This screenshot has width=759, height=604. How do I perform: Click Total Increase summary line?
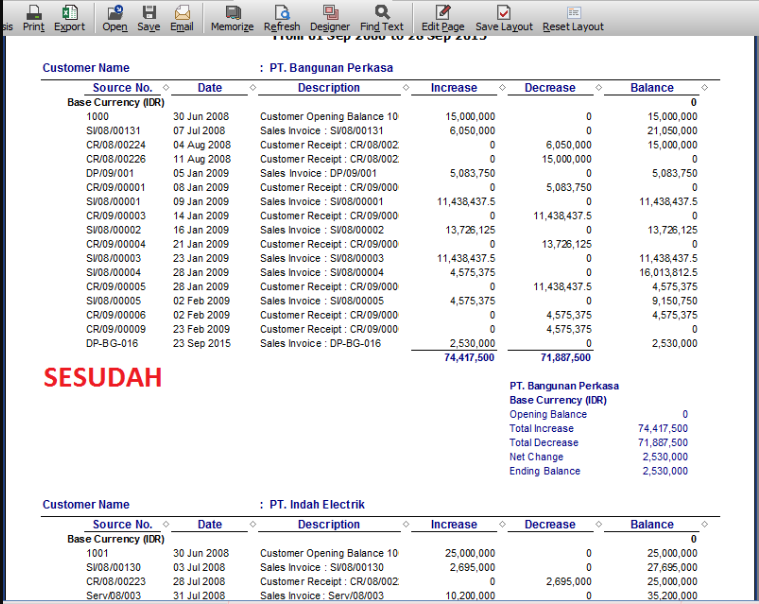598,428
